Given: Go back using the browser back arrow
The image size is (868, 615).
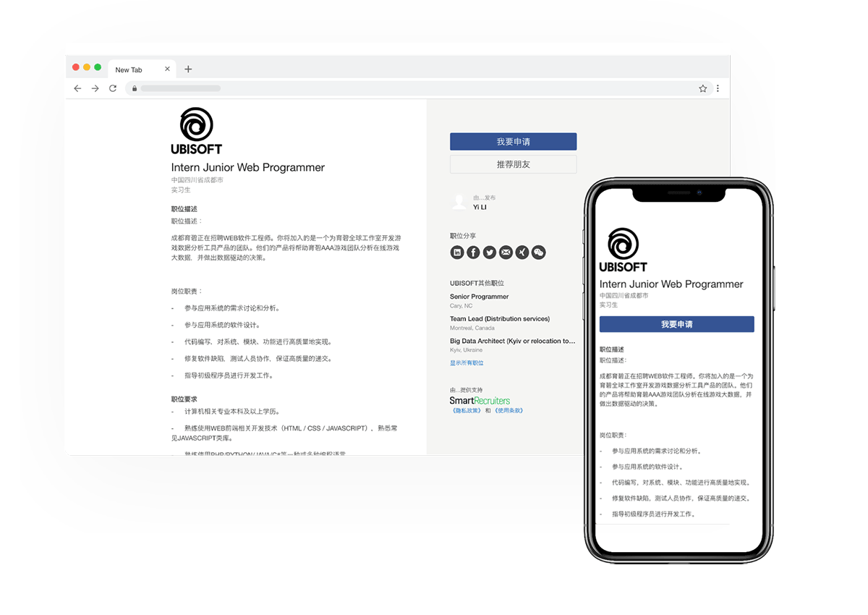Looking at the screenshot, I should (78, 88).
